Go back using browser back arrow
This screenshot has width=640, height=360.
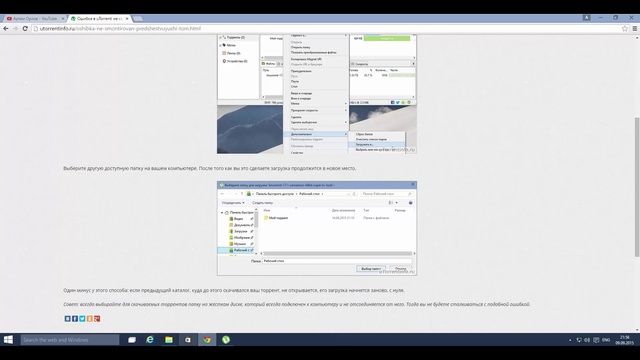point(6,29)
